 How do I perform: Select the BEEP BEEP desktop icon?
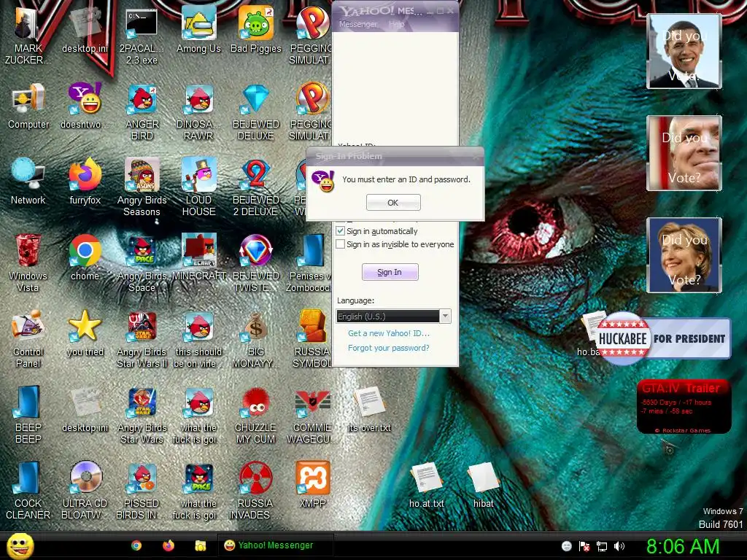(28, 414)
